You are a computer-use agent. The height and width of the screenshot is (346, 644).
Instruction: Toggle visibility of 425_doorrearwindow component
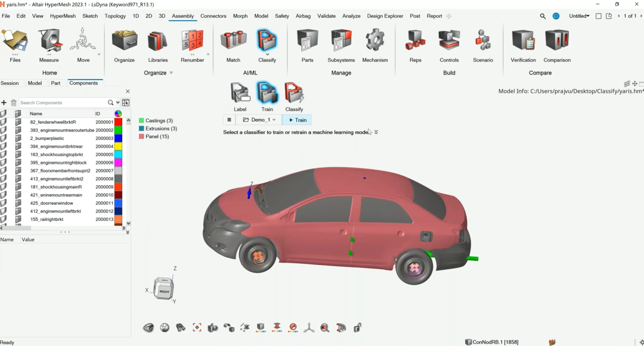(x=4, y=203)
